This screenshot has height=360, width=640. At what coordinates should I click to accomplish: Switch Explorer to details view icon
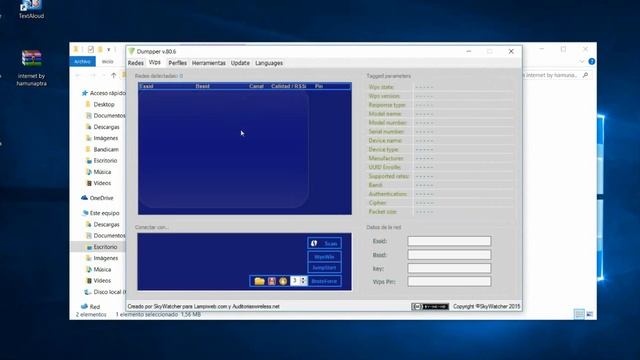[x=579, y=314]
